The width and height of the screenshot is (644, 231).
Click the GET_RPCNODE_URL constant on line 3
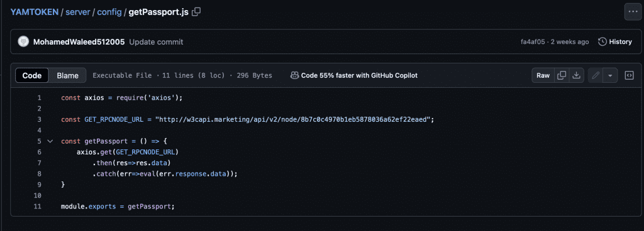pyautogui.click(x=114, y=120)
